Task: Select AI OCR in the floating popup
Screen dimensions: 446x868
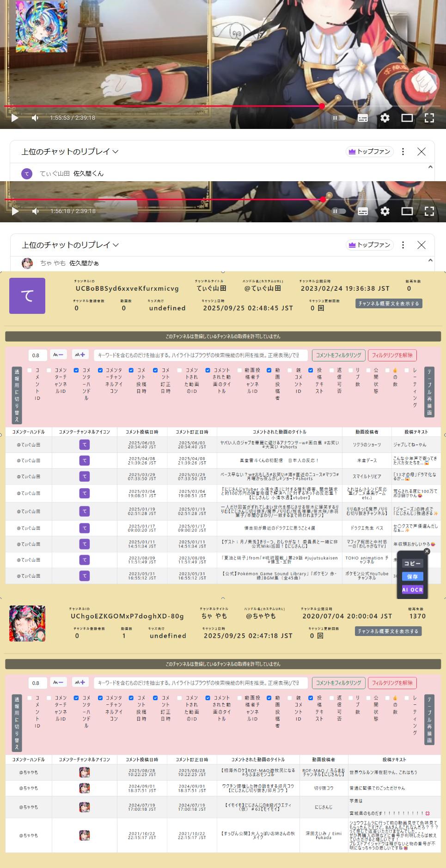Action: coord(412,589)
